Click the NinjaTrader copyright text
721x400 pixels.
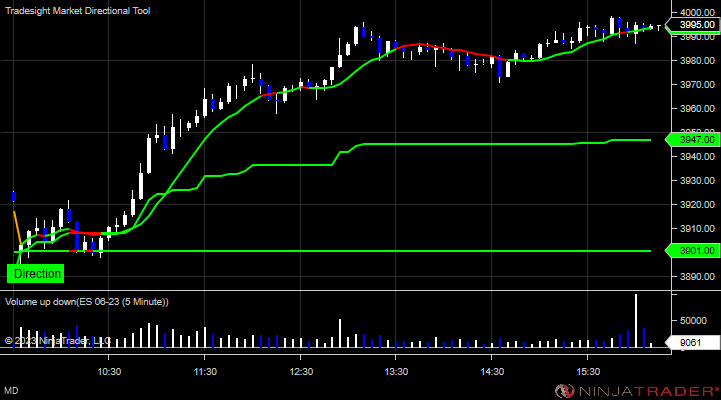coord(57,341)
